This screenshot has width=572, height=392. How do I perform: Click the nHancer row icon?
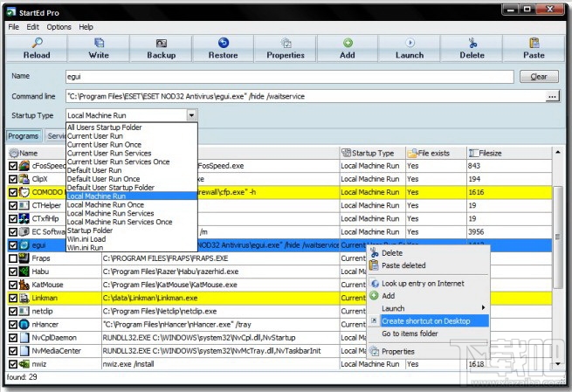pos(24,324)
